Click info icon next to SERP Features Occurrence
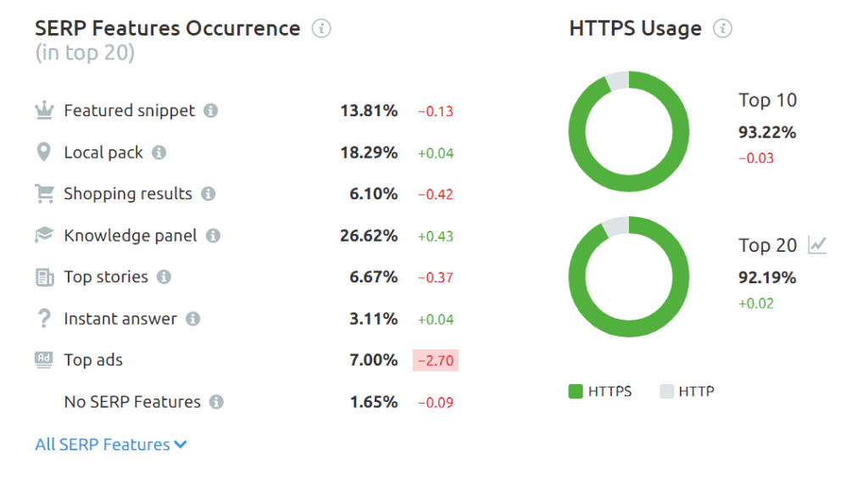Screen dimensions: 868x485 [321, 29]
